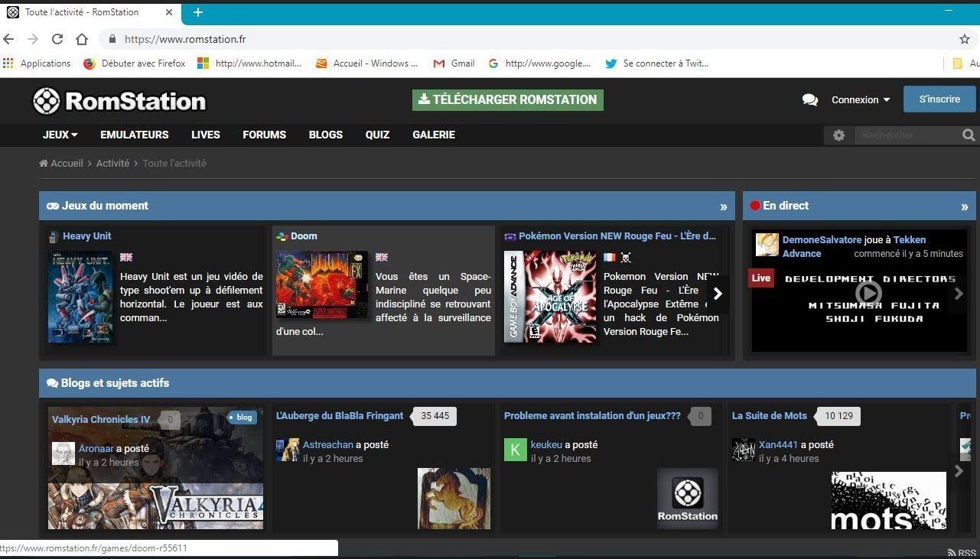
Task: Open the Gmail bookmark
Action: (454, 63)
